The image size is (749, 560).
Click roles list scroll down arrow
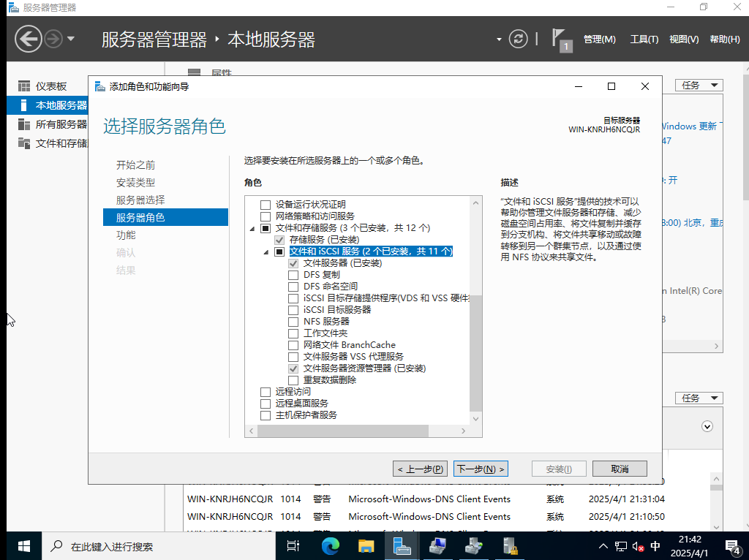[x=475, y=419]
